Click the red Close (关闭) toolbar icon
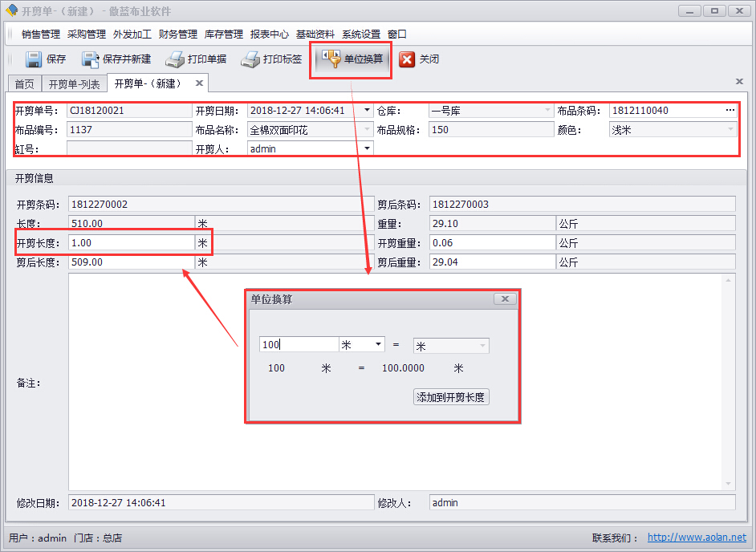 click(408, 59)
